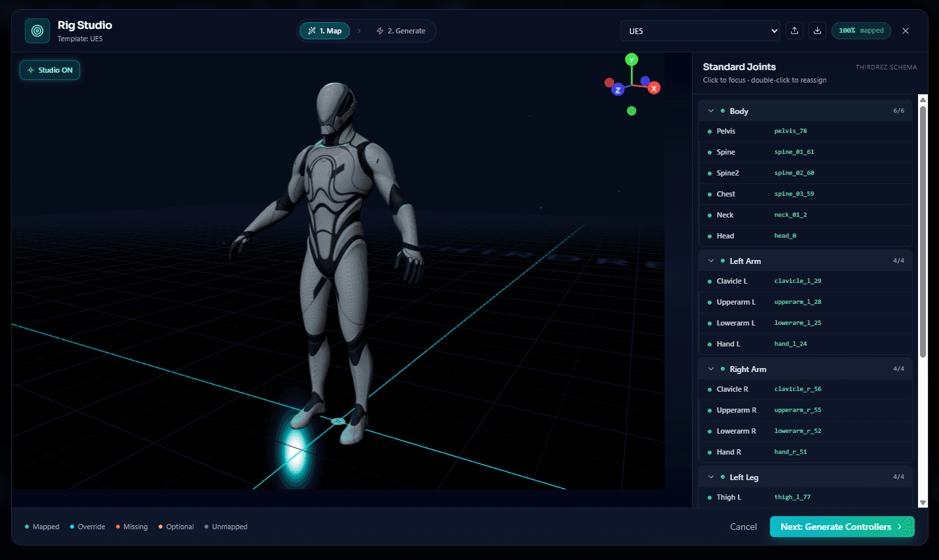Click the clavicle_l_29 mapped bone name
939x560 pixels.
797,281
